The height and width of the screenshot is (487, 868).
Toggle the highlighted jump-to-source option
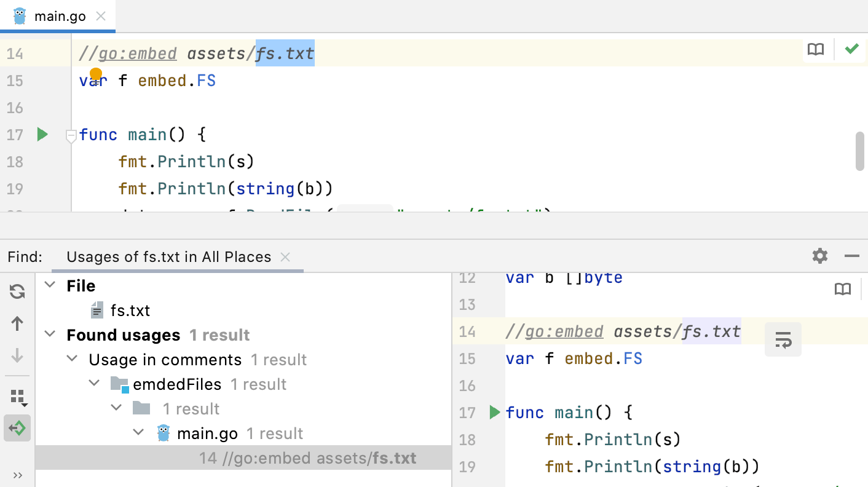point(17,427)
